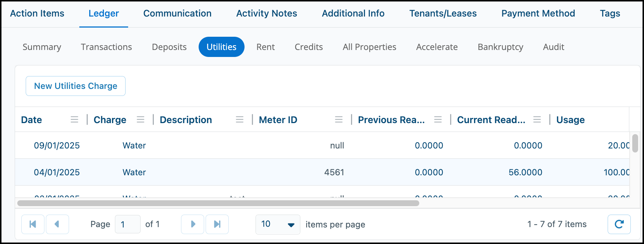The height and width of the screenshot is (244, 644).
Task: Select the Accelerate sub-tab
Action: [437, 47]
